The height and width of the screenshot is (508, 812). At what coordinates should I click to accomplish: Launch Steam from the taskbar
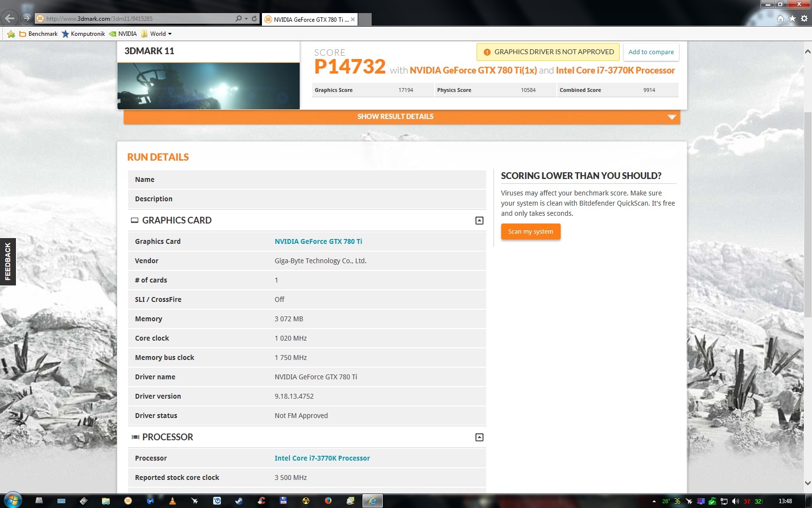coord(239,501)
